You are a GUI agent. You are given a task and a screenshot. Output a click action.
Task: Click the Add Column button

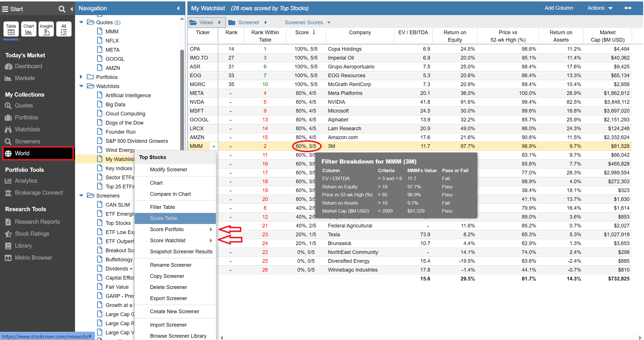click(x=559, y=8)
